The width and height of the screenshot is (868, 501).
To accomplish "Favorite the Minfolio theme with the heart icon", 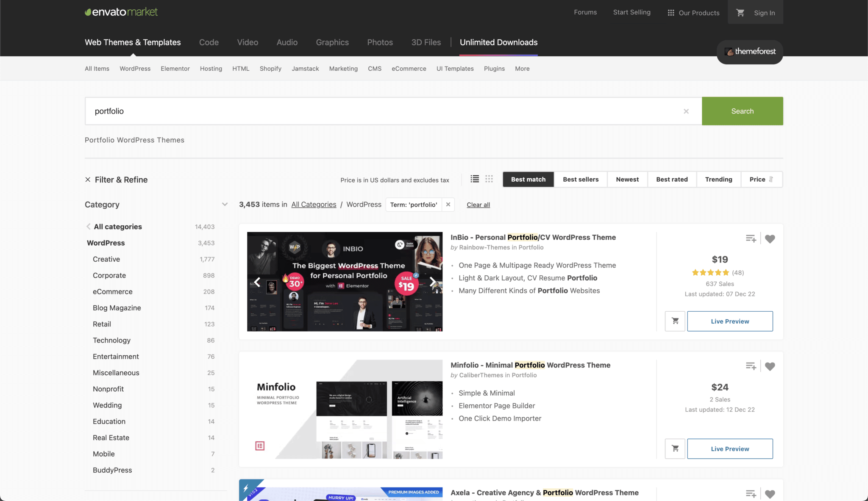I will click(770, 366).
